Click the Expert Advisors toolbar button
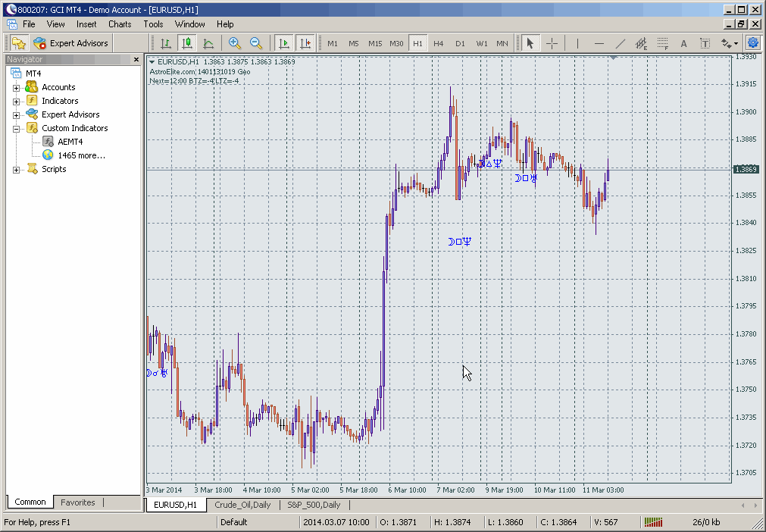This screenshot has width=766, height=532. [72, 43]
